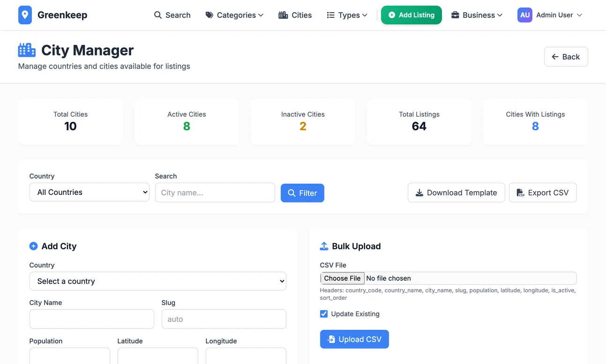Open the Admin User account menu
This screenshot has height=364, width=606.
click(x=550, y=15)
